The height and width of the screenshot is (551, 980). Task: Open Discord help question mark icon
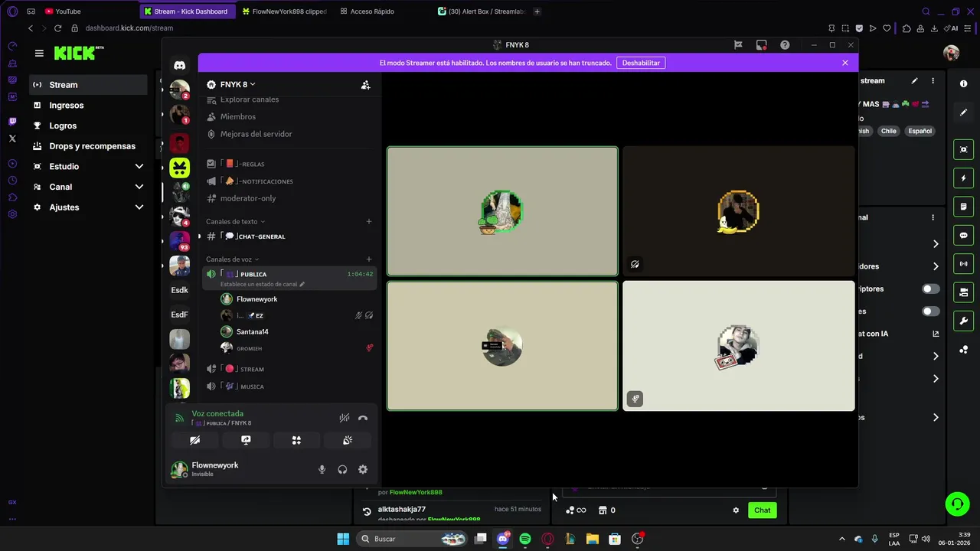pyautogui.click(x=785, y=45)
